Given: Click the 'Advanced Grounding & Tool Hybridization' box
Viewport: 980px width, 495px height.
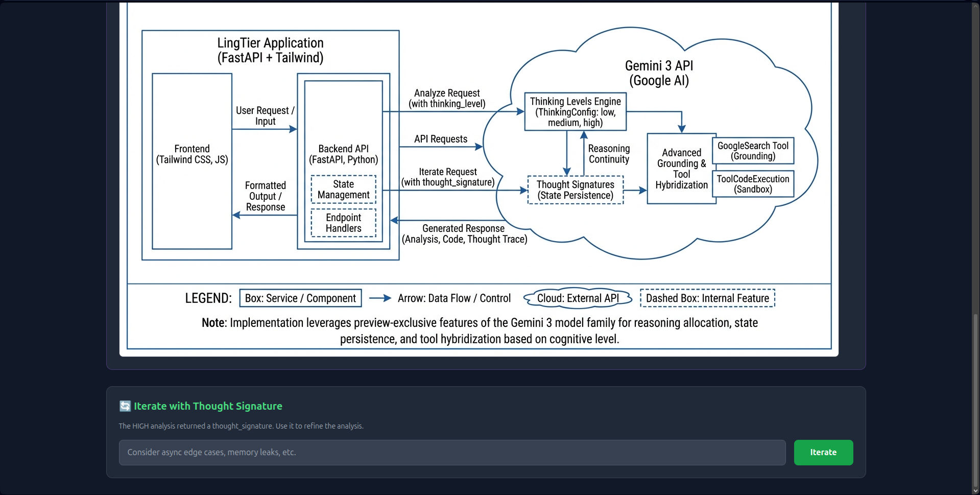Looking at the screenshot, I should 682,169.
